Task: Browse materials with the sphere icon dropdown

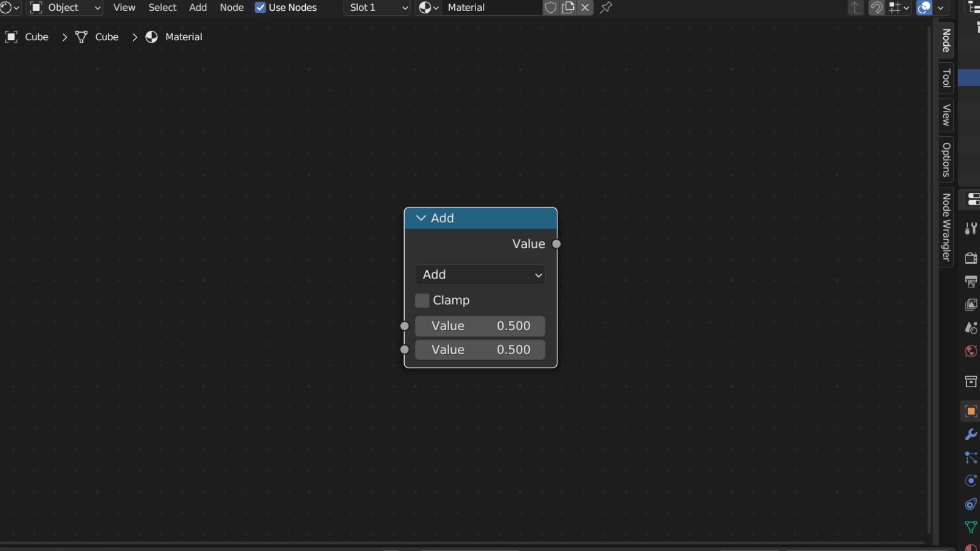Action: coord(428,8)
